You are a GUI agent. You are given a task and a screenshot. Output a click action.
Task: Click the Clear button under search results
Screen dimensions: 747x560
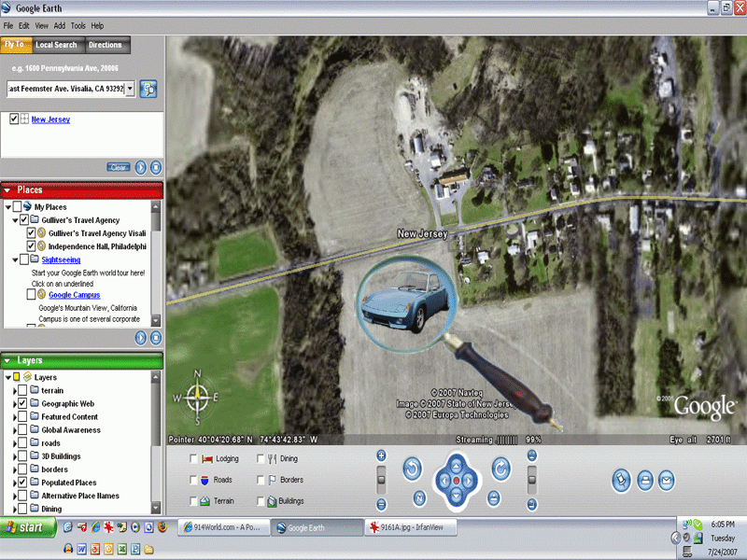[119, 167]
